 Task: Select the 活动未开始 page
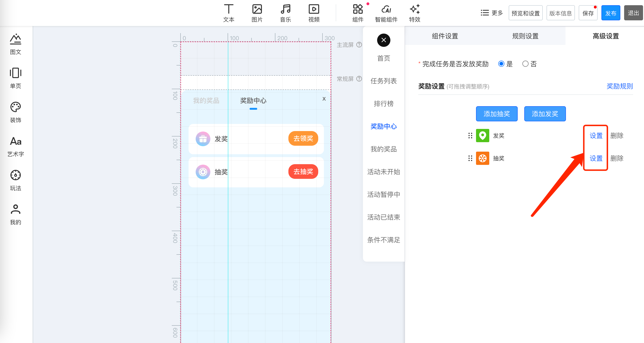[384, 172]
